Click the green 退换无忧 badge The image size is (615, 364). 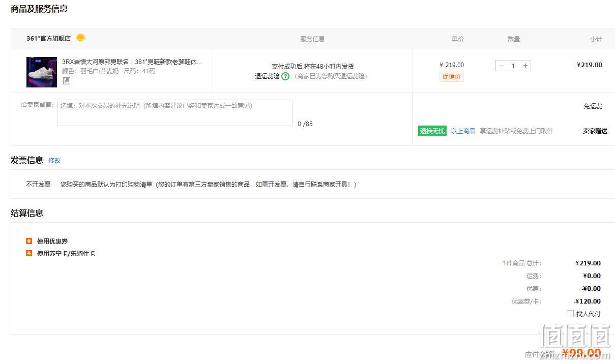(x=432, y=131)
